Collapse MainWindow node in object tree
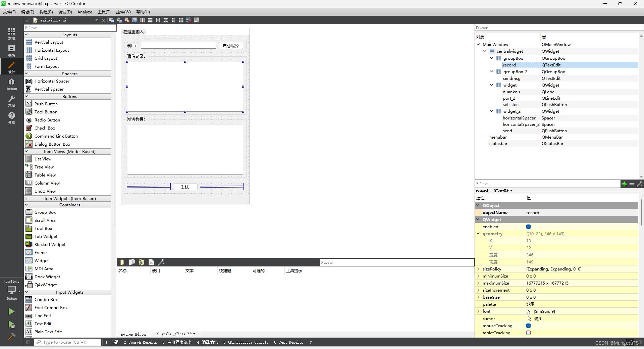The width and height of the screenshot is (644, 349). pos(478,44)
